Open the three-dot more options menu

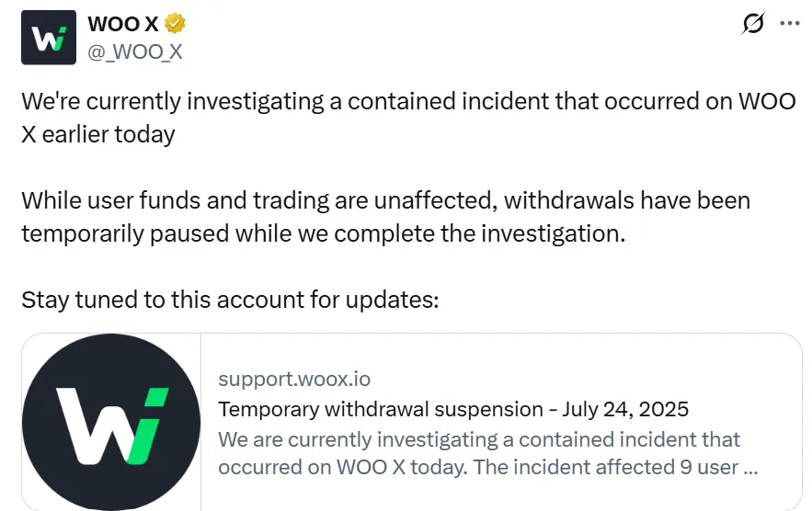[x=790, y=24]
